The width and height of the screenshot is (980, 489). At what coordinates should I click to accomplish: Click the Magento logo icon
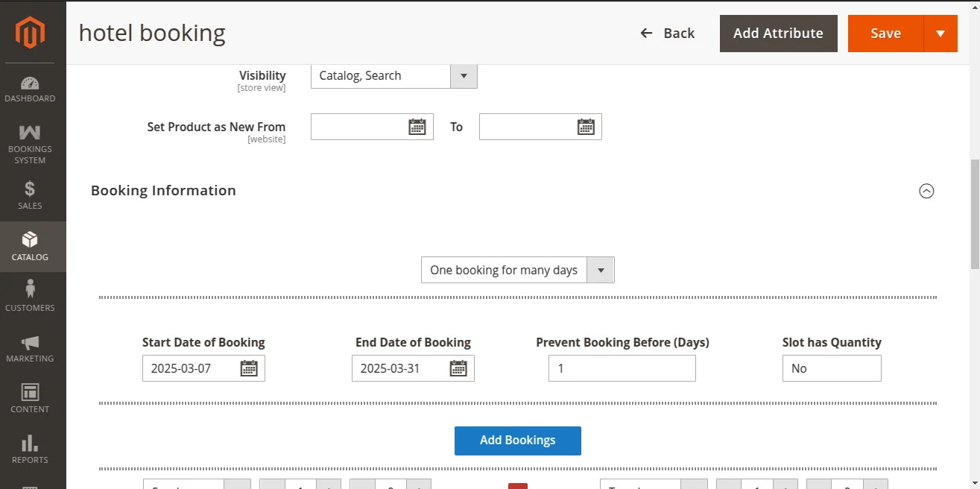(31, 32)
